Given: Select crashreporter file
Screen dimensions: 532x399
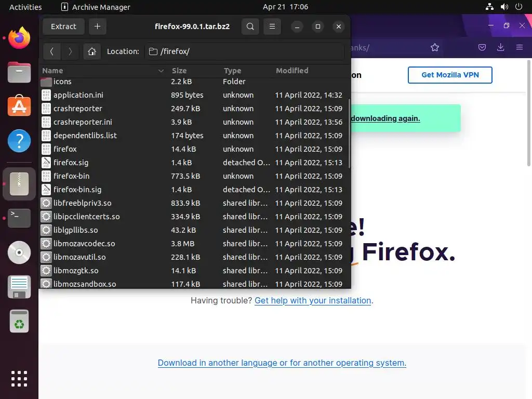Looking at the screenshot, I should point(194,109).
